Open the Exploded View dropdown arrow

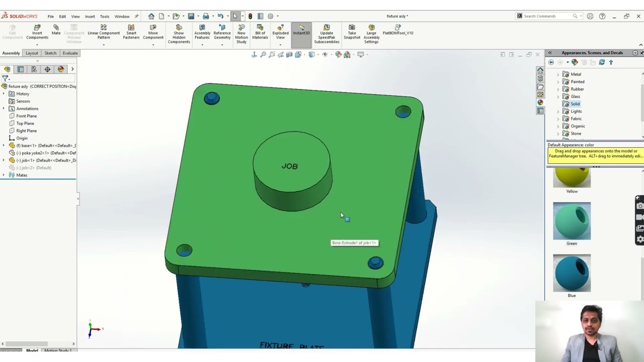point(281,45)
